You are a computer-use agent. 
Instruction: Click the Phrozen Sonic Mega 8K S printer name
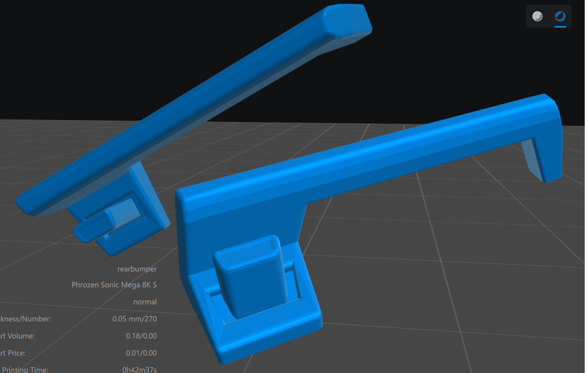coord(114,285)
